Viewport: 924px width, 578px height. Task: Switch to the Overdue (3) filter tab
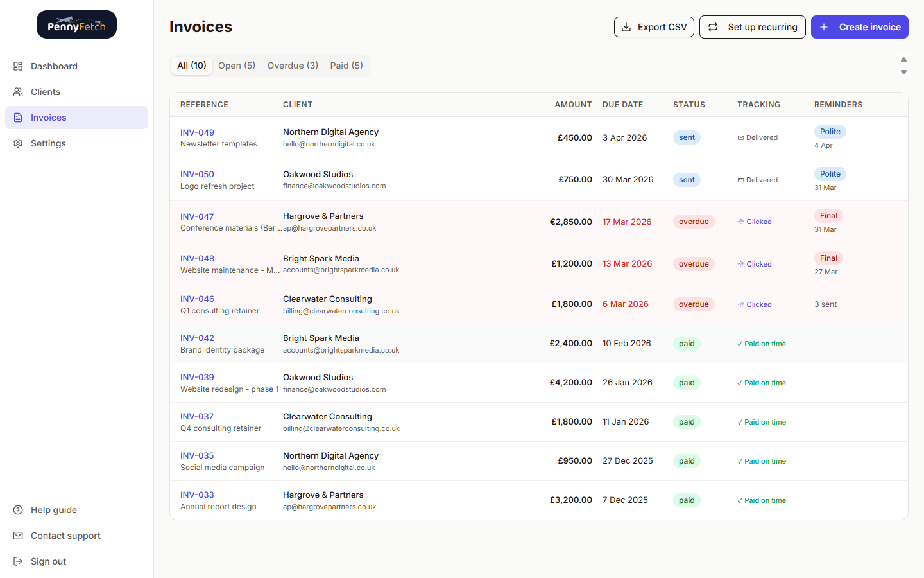pyautogui.click(x=293, y=66)
